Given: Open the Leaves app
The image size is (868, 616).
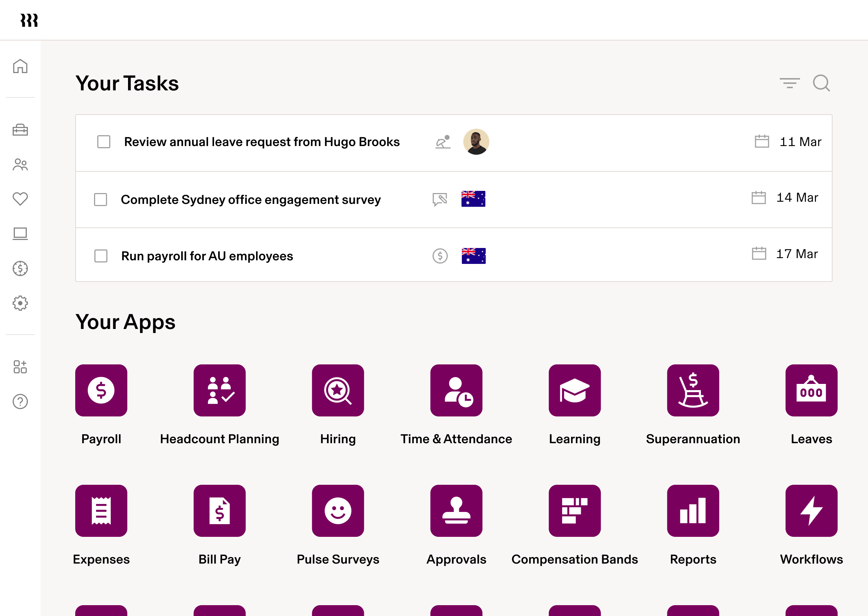Looking at the screenshot, I should (x=811, y=390).
